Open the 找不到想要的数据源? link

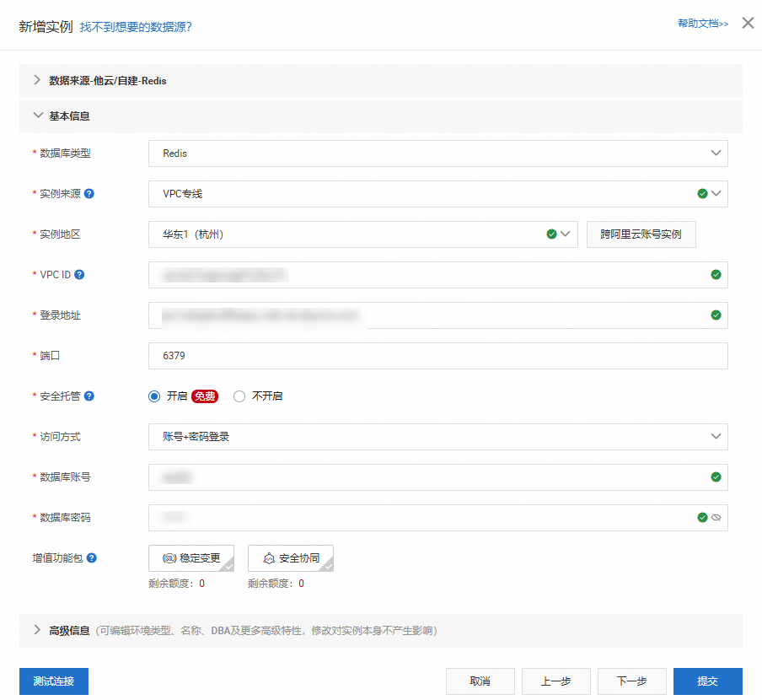(136, 27)
